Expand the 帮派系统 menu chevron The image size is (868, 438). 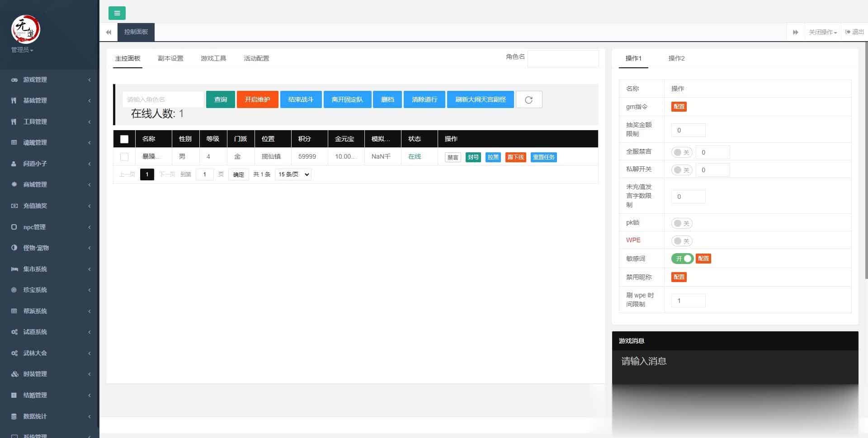click(x=90, y=311)
